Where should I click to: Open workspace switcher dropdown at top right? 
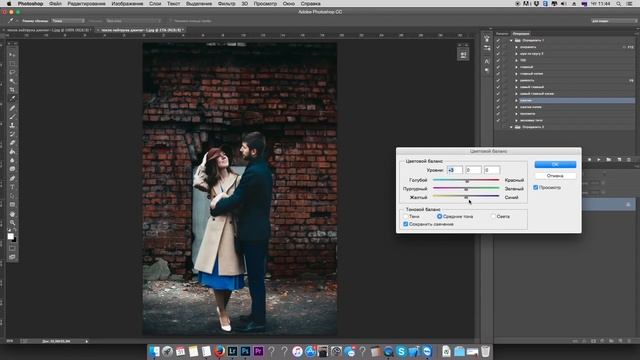(614, 20)
